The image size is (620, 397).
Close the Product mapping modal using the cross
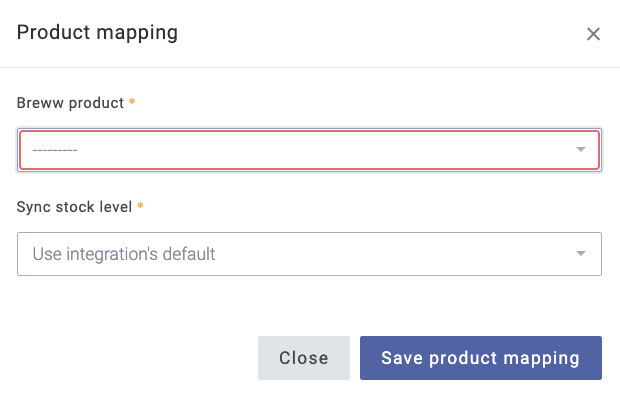click(593, 34)
